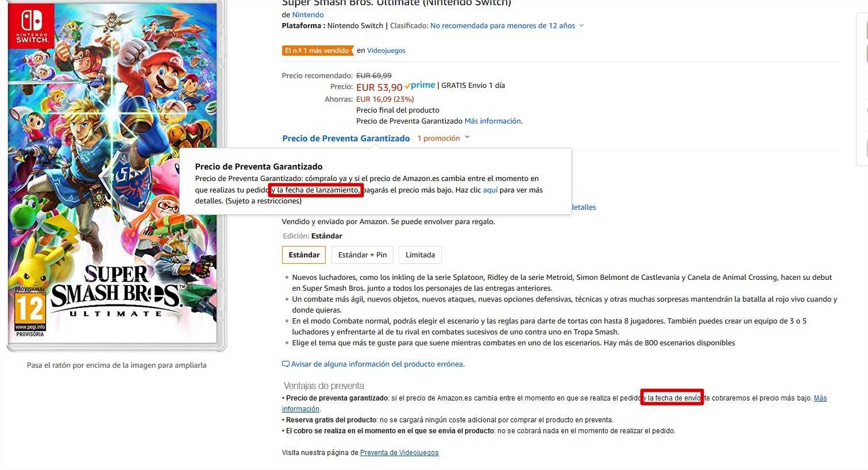Viewport: 868px width, 470px height.
Task: Click the Nintendo Switch logo on the cover
Action: [x=32, y=25]
